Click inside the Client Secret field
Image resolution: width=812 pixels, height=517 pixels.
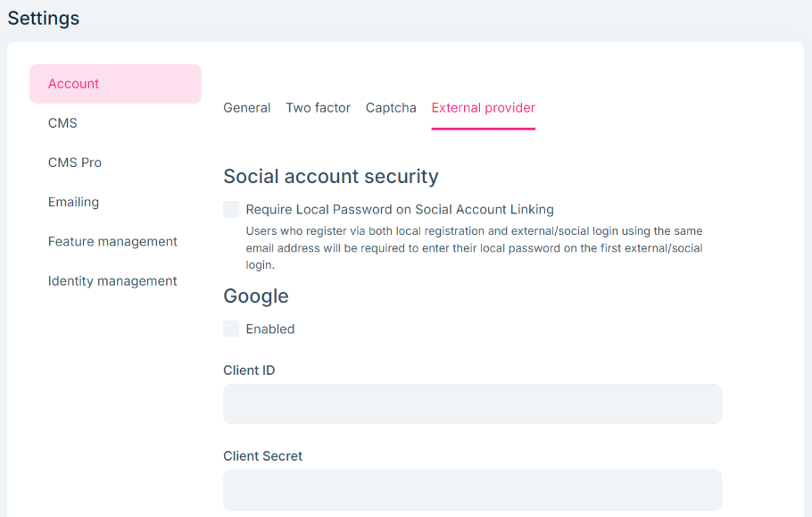tap(472, 489)
